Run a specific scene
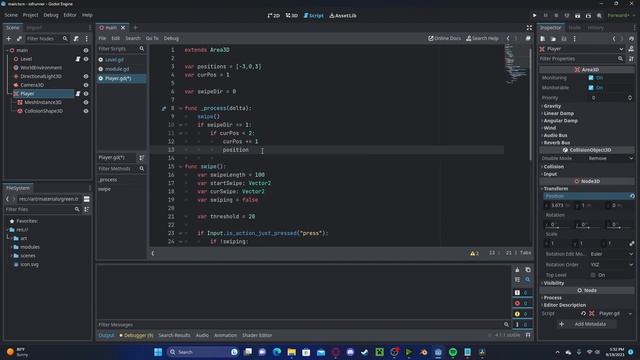The image size is (640, 360). pos(588,16)
